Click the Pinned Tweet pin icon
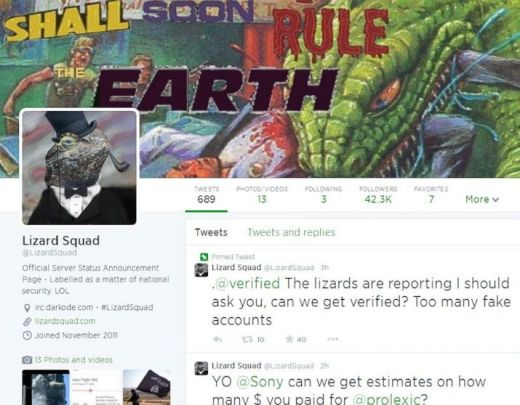Screen dimensions: 520x405 click(204, 257)
